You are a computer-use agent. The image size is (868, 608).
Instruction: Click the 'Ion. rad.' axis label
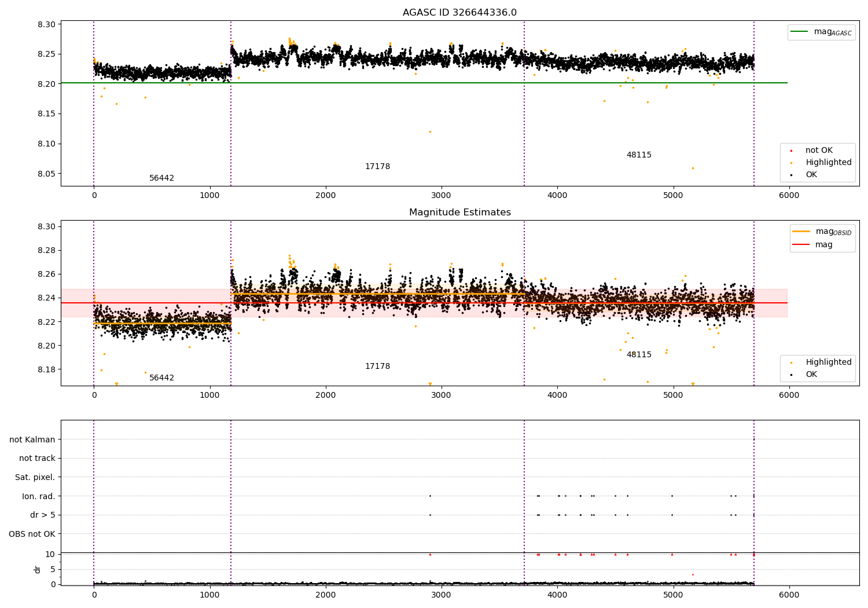click(39, 496)
